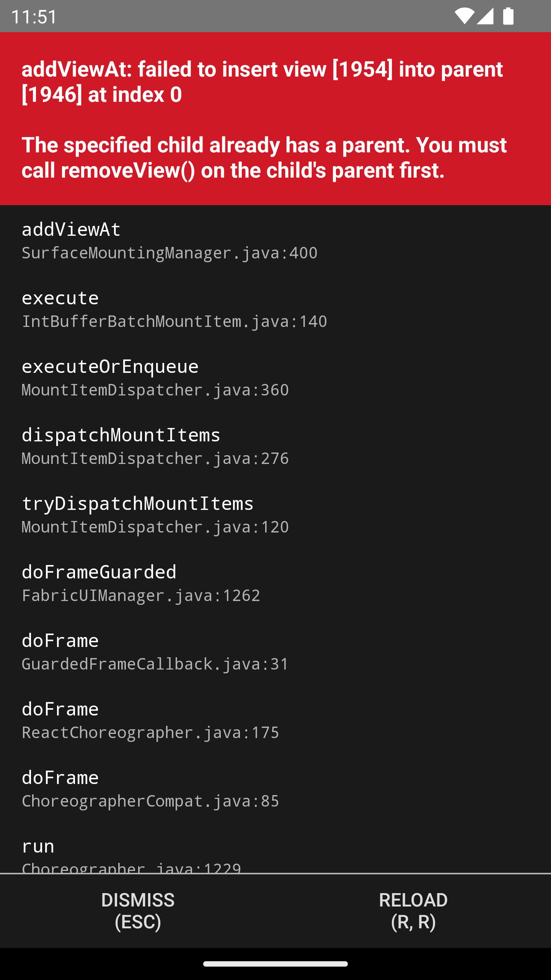551x980 pixels.
Task: Select the doFrameGuarded frame in FabricUIManager.java
Action: click(99, 571)
